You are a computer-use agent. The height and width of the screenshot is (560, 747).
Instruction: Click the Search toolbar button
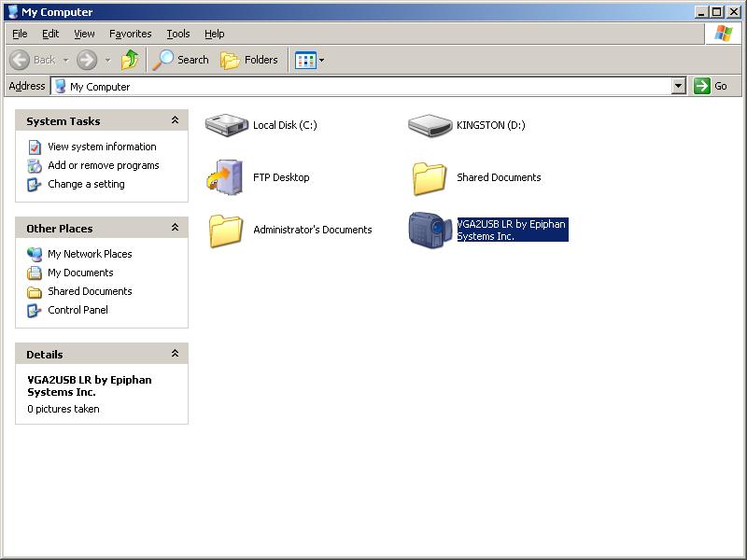coord(182,60)
